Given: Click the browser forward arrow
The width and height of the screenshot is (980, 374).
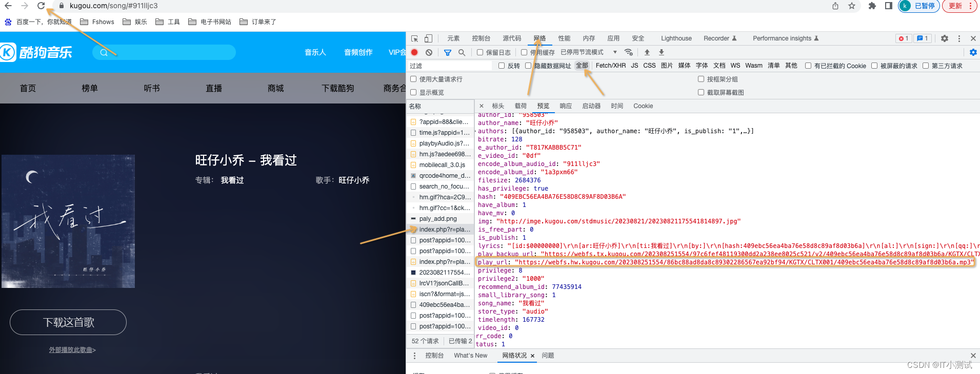Looking at the screenshot, I should point(25,6).
